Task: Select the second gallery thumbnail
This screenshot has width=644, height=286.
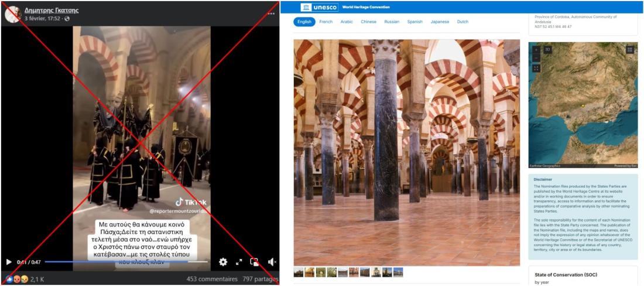Action: [310, 272]
